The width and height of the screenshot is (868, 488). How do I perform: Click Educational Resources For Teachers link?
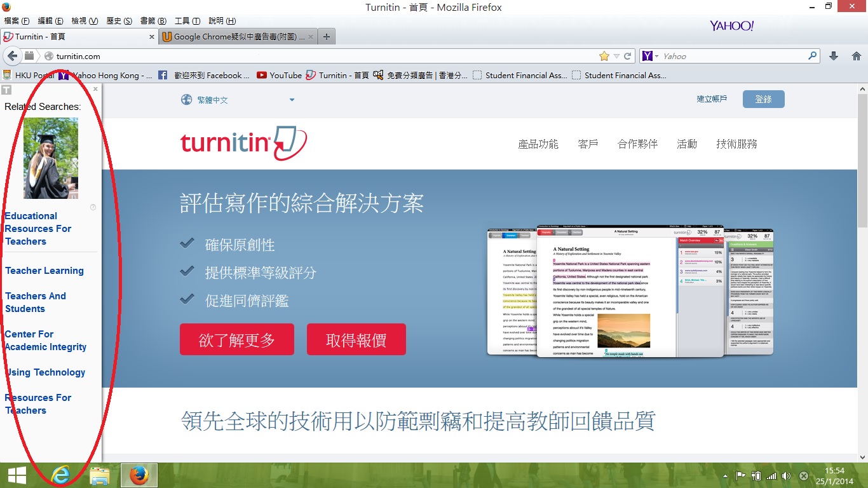[x=38, y=229]
